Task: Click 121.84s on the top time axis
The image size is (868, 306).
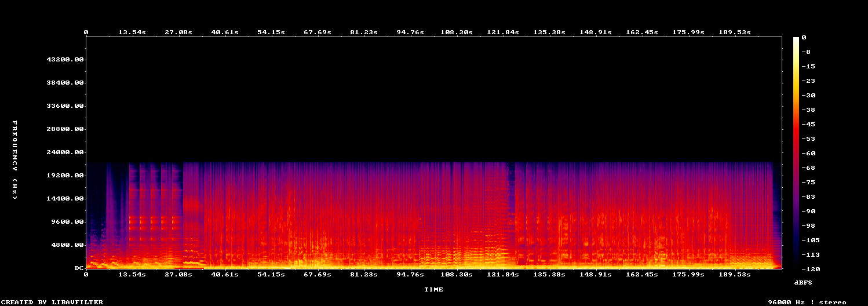Action: (x=503, y=32)
